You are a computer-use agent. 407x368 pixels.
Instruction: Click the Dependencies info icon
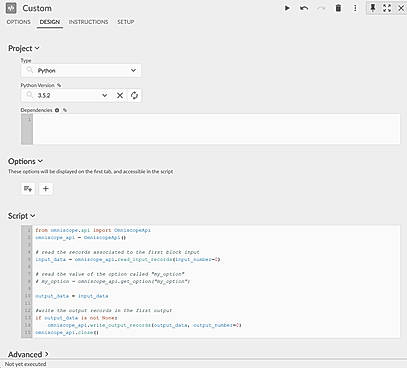coord(57,110)
